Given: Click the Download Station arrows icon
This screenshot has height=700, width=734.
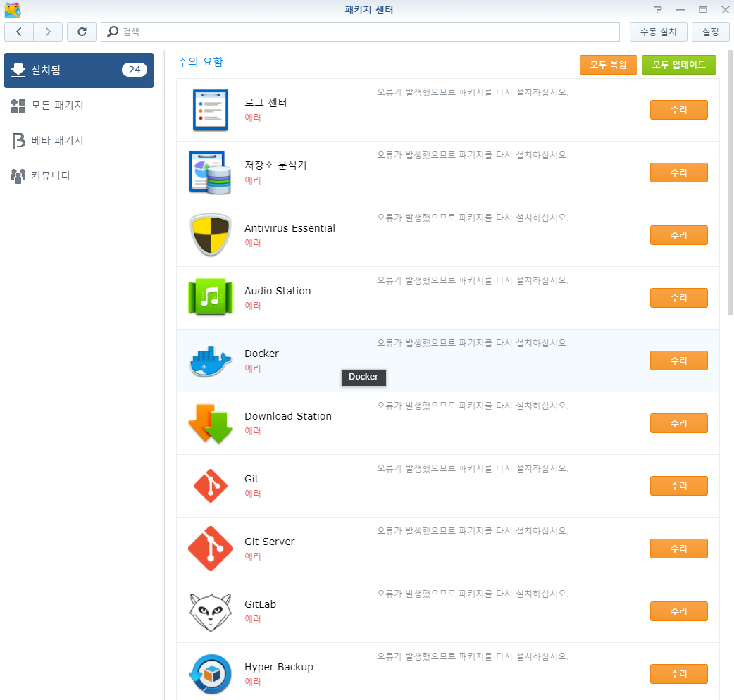Looking at the screenshot, I should pyautogui.click(x=211, y=423).
